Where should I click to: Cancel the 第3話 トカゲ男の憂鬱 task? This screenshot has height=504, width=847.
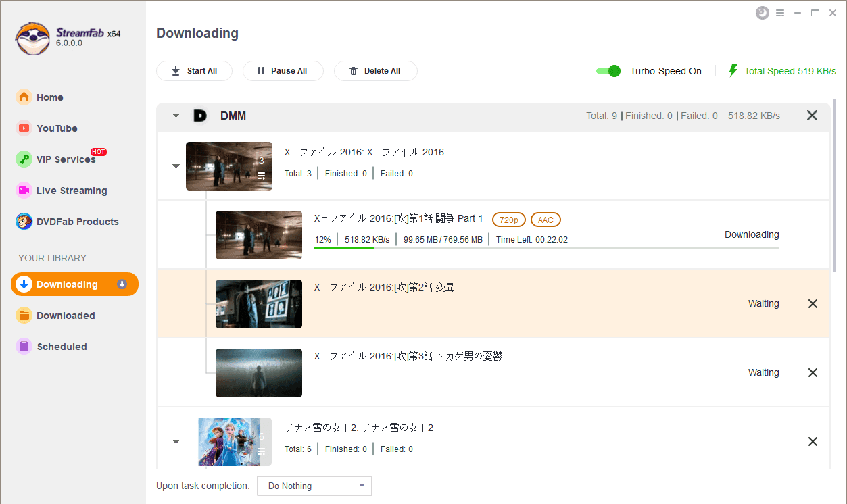coord(813,373)
